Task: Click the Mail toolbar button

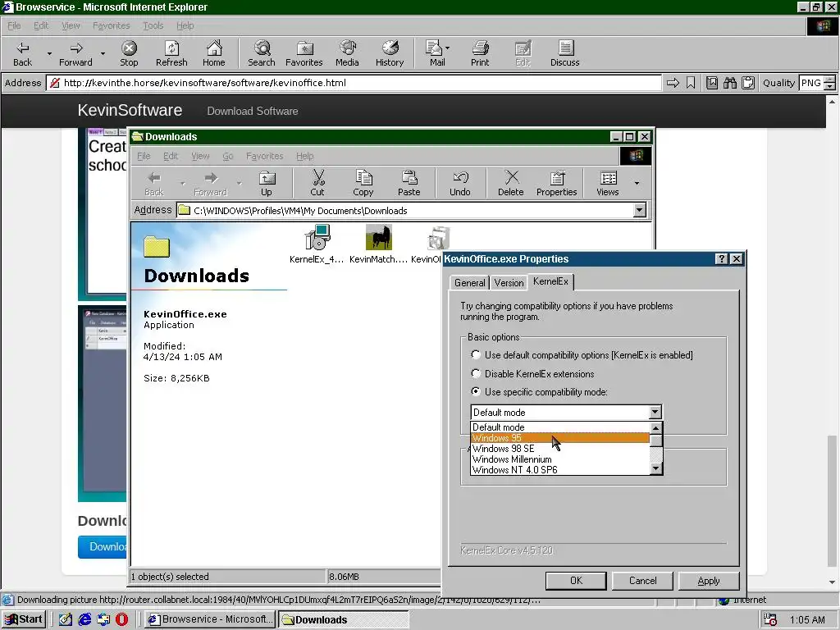Action: (437, 53)
